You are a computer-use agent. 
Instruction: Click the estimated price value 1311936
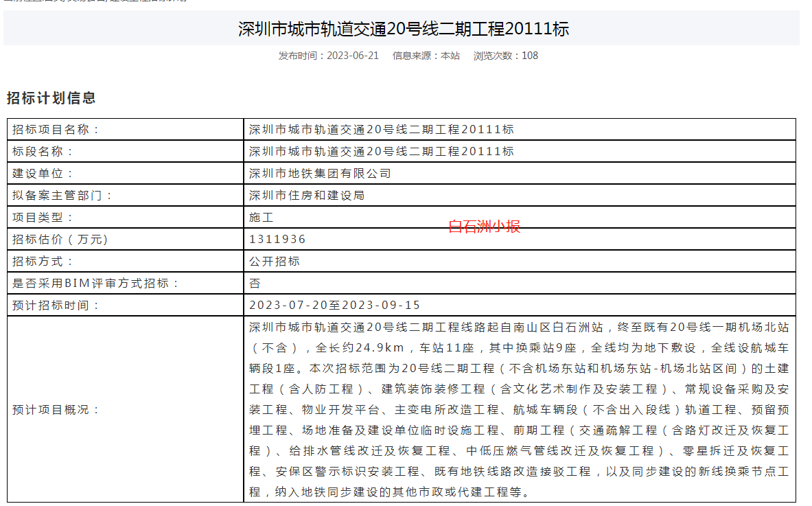pos(277,240)
